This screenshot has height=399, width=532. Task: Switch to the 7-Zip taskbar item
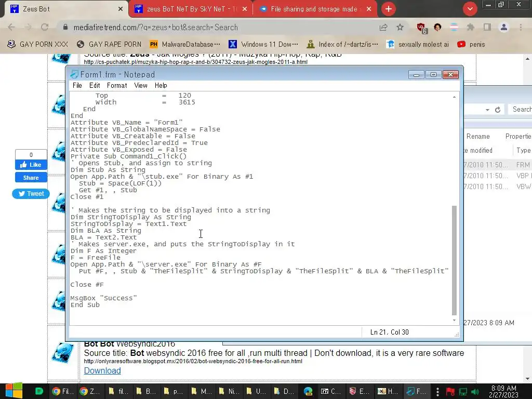tap(331, 391)
